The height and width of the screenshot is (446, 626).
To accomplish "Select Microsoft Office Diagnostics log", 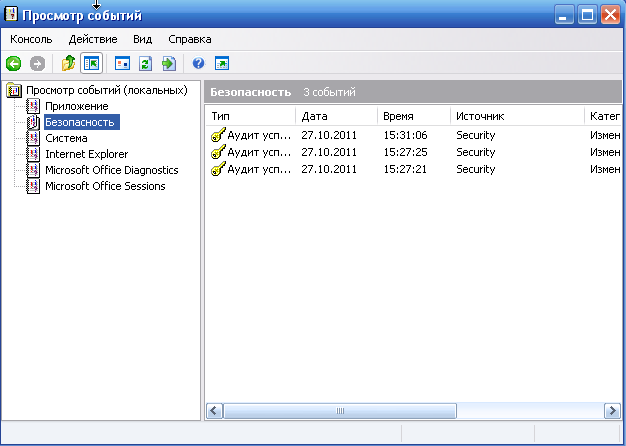I will coord(112,170).
